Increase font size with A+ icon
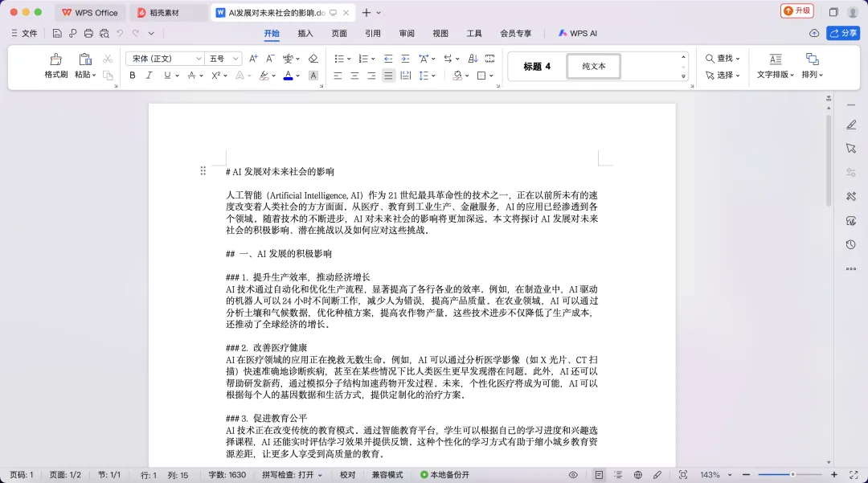This screenshot has height=483, width=868. click(253, 59)
